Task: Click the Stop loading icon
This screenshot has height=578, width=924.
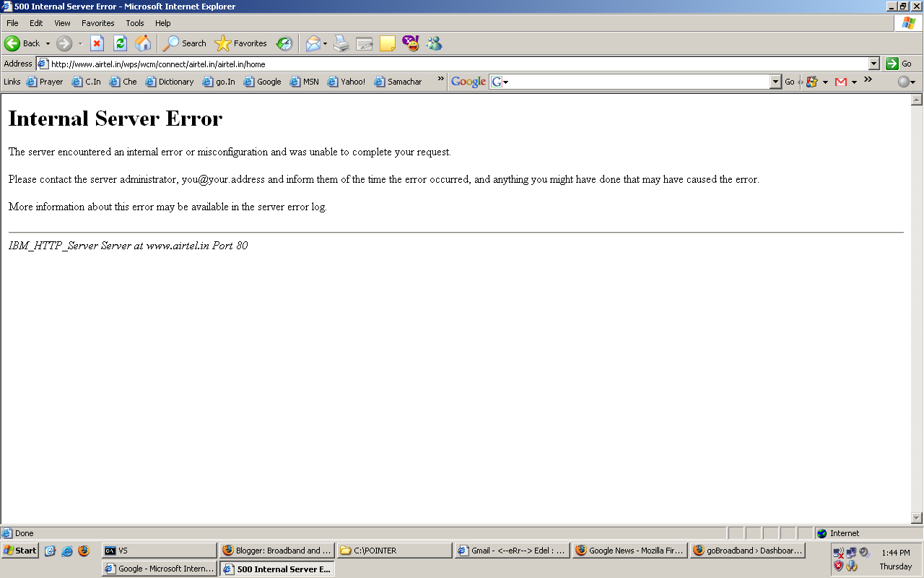Action: point(97,43)
